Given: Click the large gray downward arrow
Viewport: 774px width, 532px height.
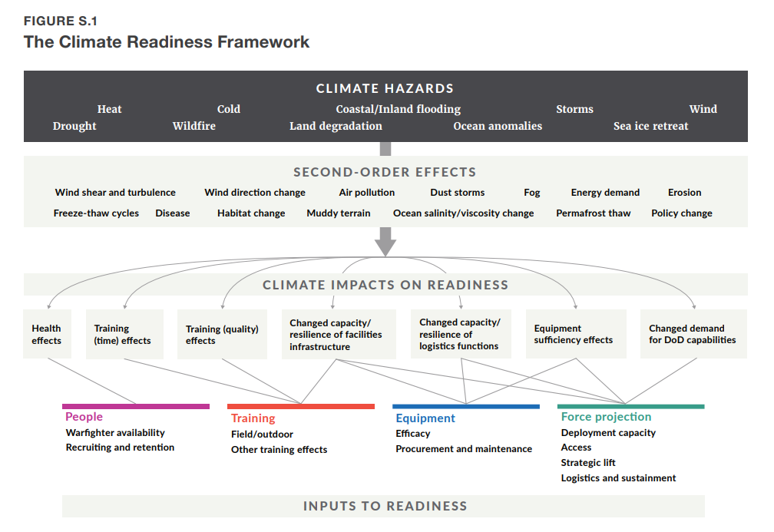Looking at the screenshot, I should (385, 241).
